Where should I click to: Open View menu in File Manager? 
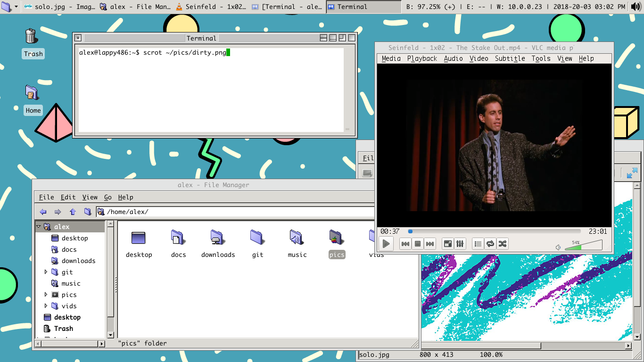[90, 197]
